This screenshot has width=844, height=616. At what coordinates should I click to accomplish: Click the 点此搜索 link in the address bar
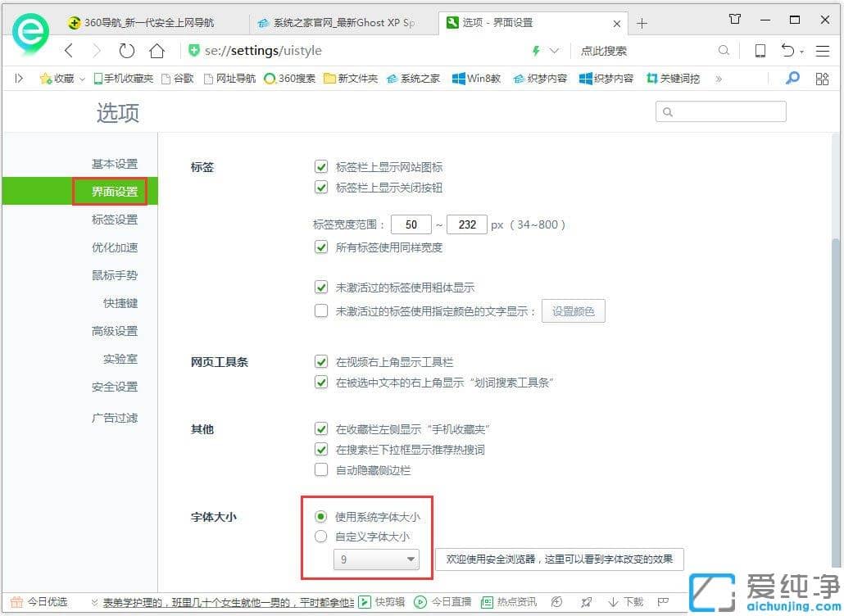tap(604, 50)
